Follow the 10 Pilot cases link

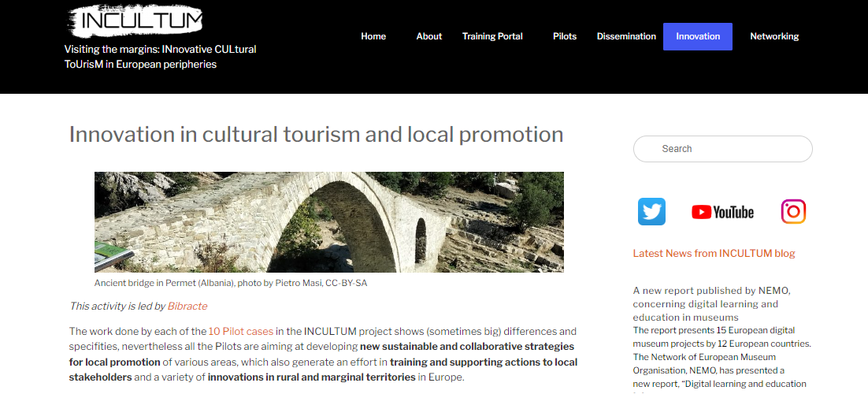pos(241,332)
